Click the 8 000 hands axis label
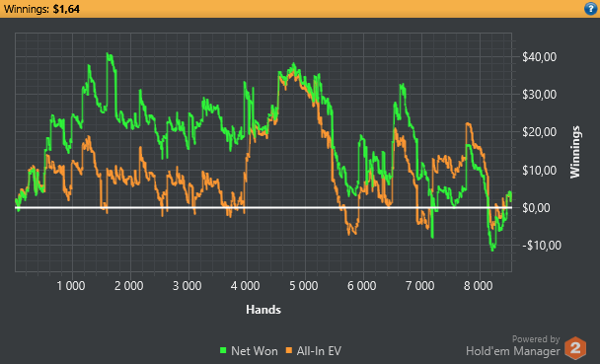Screen dimensions: 600x364 coord(479,286)
